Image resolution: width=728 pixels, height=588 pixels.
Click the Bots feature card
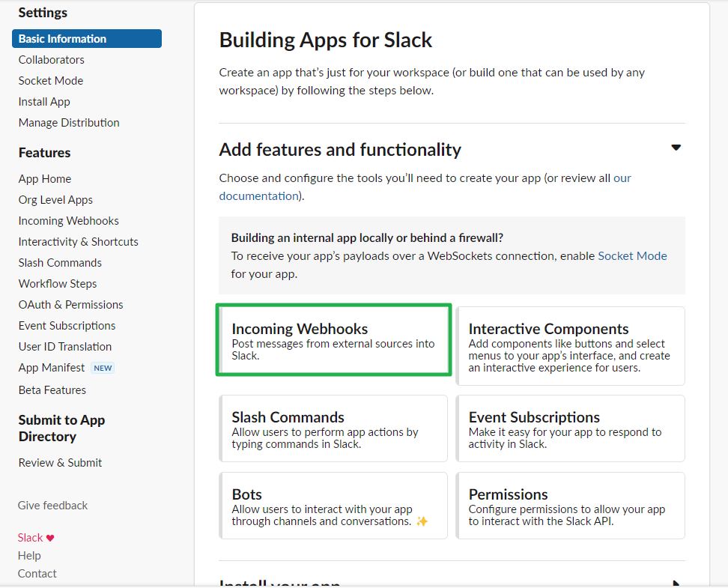click(x=333, y=506)
